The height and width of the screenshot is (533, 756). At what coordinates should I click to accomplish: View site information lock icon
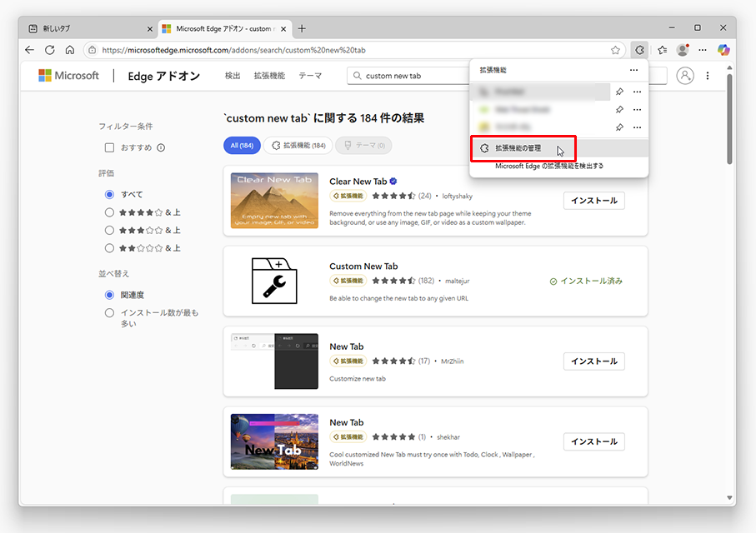coord(92,50)
